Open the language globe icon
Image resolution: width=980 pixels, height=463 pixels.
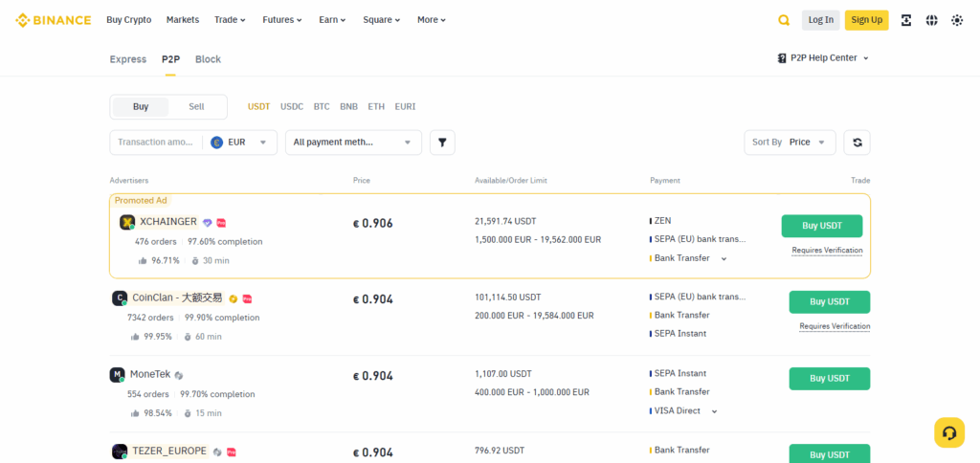click(932, 20)
